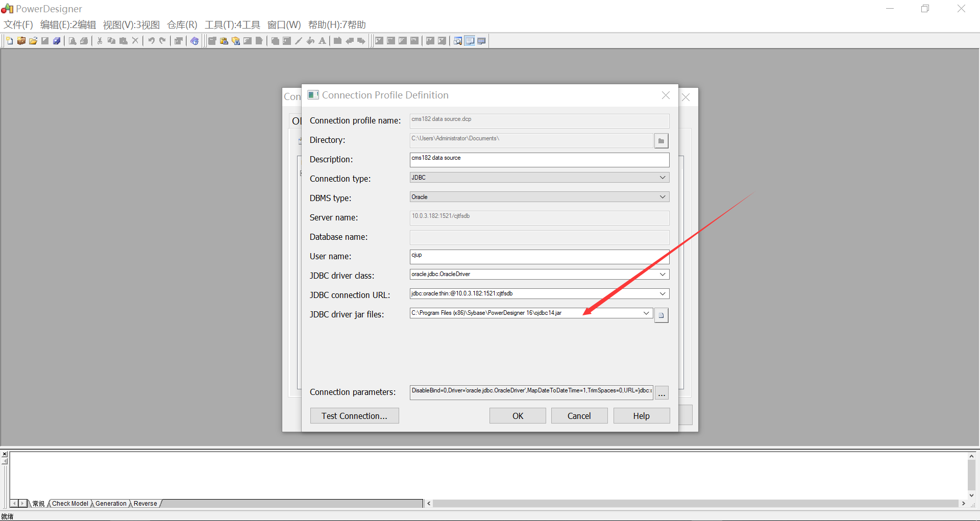This screenshot has width=980, height=521.
Task: Click the New Model toolbar icon
Action: 10,41
